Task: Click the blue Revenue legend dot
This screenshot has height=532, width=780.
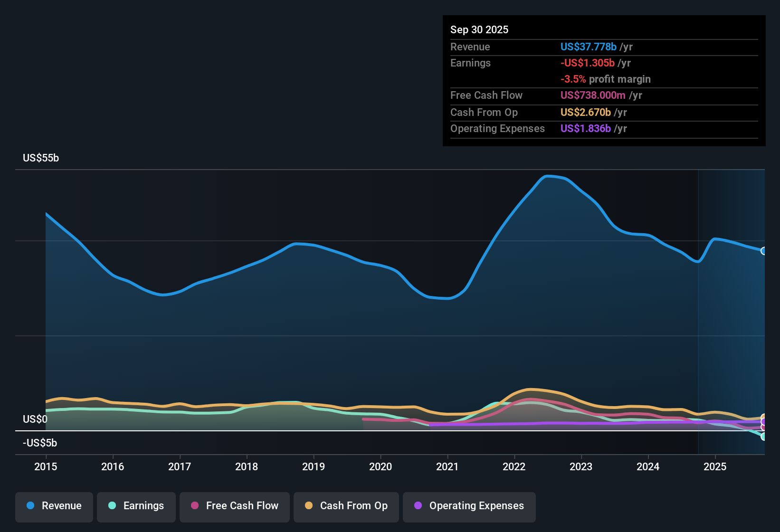Action: click(x=30, y=506)
